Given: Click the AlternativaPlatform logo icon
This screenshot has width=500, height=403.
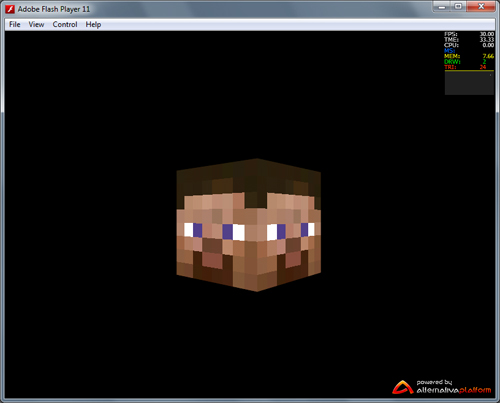Looking at the screenshot, I should 403,387.
